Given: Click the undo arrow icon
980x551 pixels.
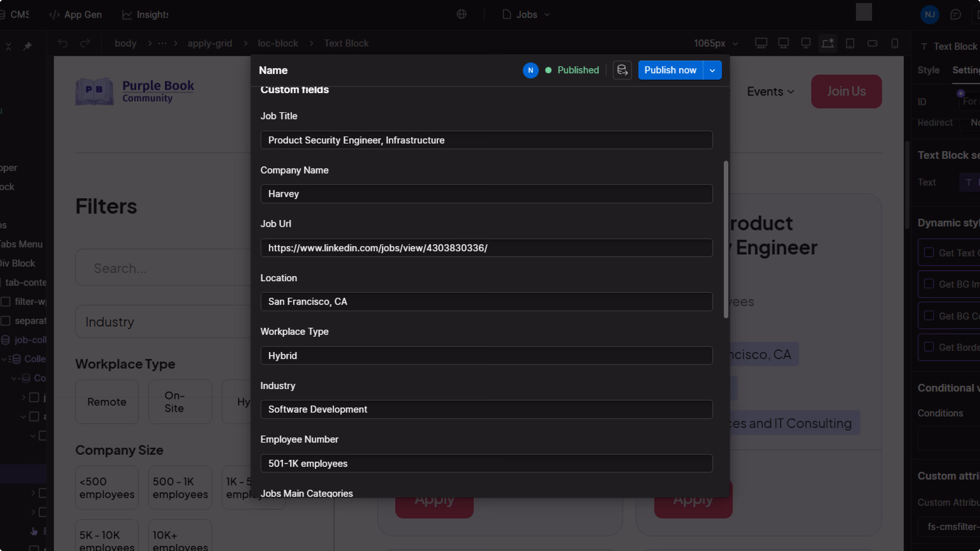Looking at the screenshot, I should (63, 43).
